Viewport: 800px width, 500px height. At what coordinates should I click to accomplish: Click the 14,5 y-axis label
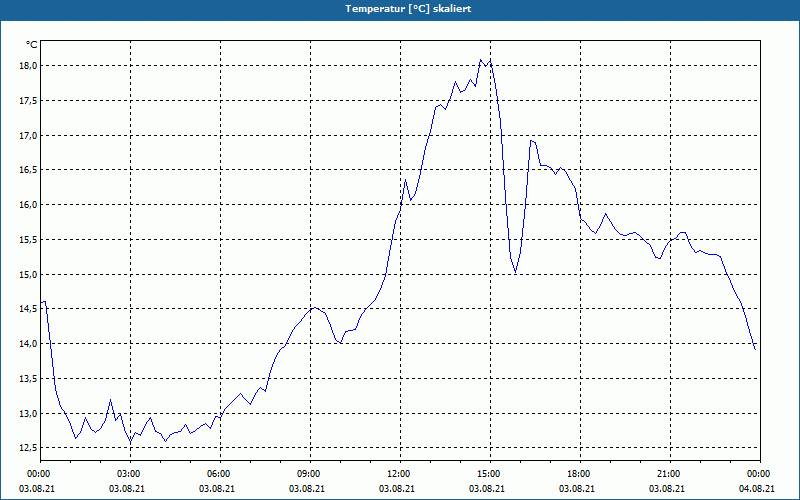point(29,309)
